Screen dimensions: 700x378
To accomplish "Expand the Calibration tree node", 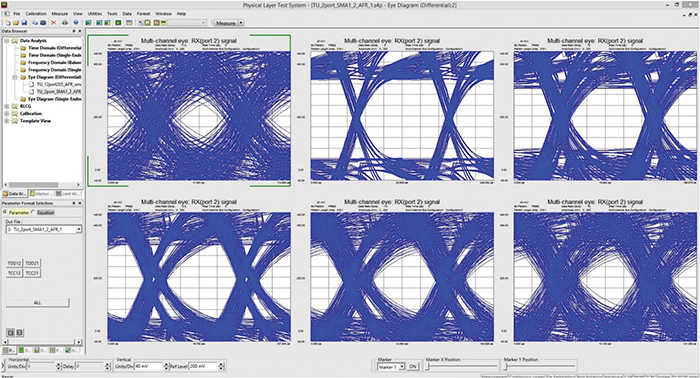I will click(x=7, y=114).
